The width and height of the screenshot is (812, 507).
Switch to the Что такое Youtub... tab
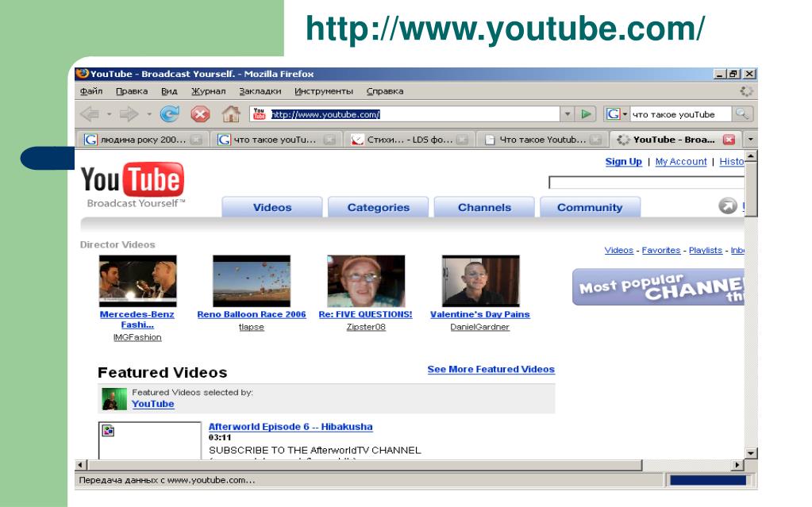pyautogui.click(x=542, y=140)
